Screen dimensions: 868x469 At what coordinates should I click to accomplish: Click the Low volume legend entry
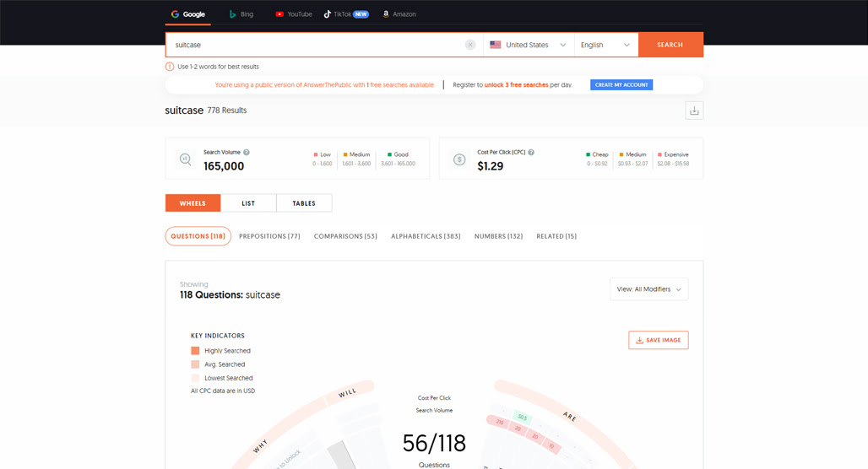click(323, 159)
